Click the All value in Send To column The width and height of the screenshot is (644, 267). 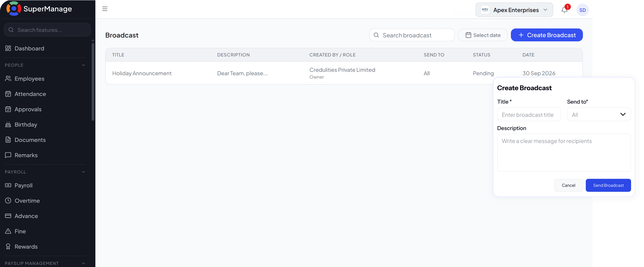427,73
